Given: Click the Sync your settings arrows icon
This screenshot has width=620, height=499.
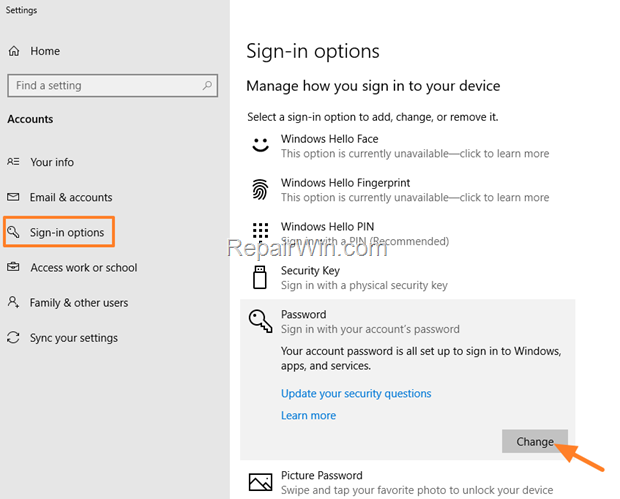Looking at the screenshot, I should [13, 337].
